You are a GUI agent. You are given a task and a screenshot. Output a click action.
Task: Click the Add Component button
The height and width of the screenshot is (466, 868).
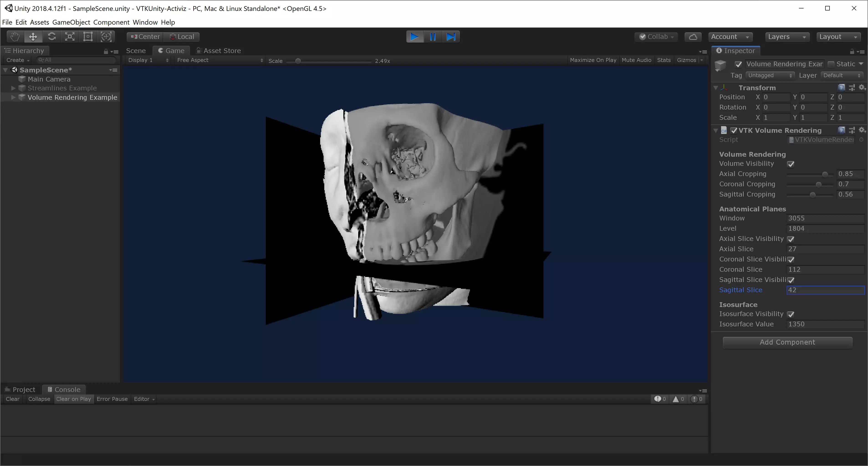pyautogui.click(x=787, y=342)
